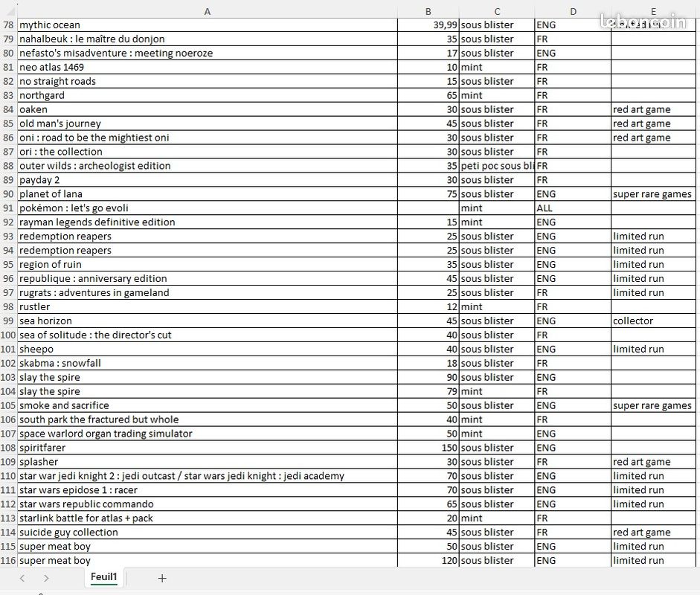Click 'super rare games' in smoke and sacrifice row

coord(653,405)
